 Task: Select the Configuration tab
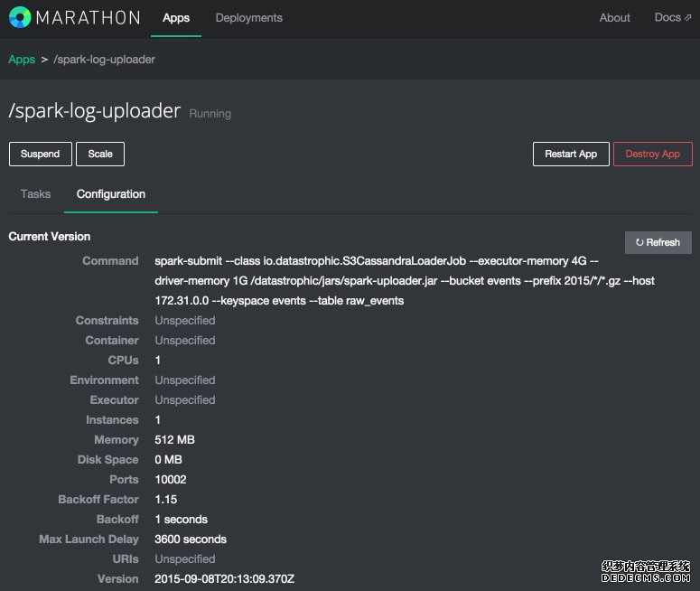click(x=111, y=193)
